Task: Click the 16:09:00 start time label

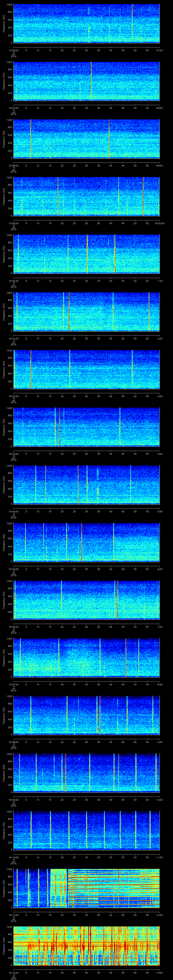Action: coord(13,800)
